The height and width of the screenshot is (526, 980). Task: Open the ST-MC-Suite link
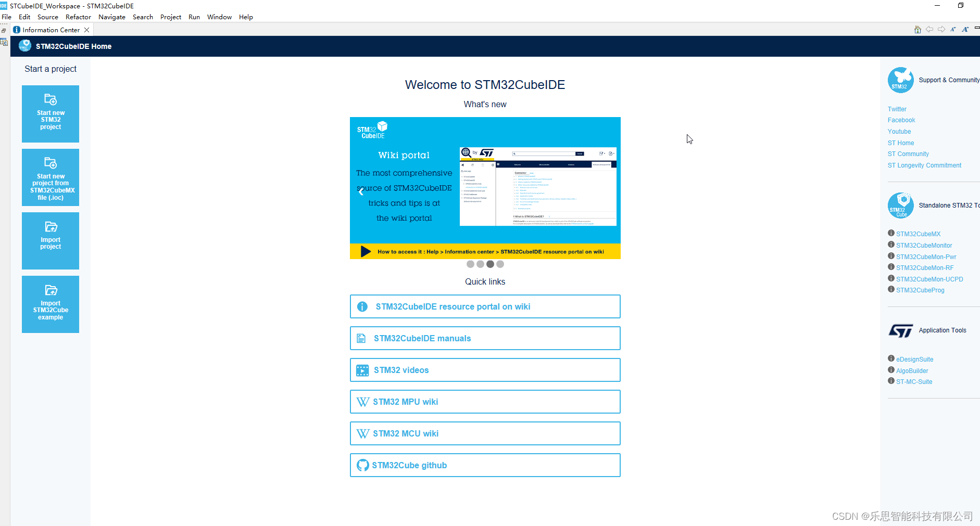[x=914, y=382]
